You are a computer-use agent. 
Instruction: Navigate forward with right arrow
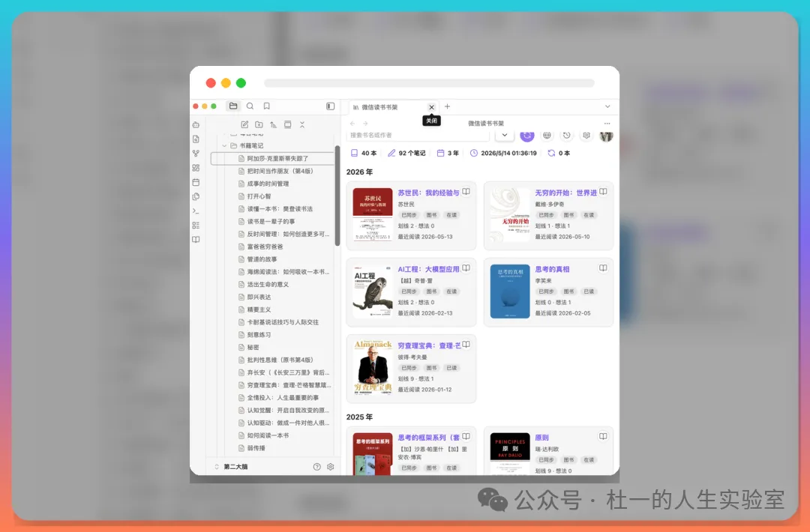point(365,124)
